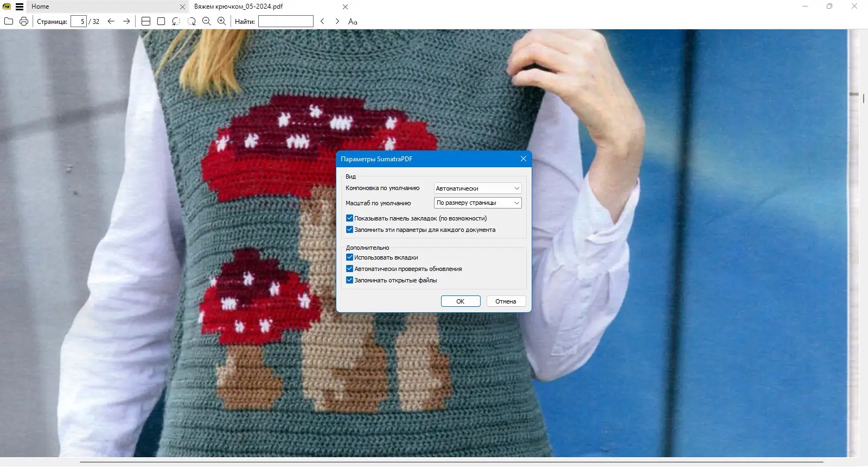Image resolution: width=868 pixels, height=467 pixels.
Task: Zoom out with magnifier minus
Action: tap(207, 21)
